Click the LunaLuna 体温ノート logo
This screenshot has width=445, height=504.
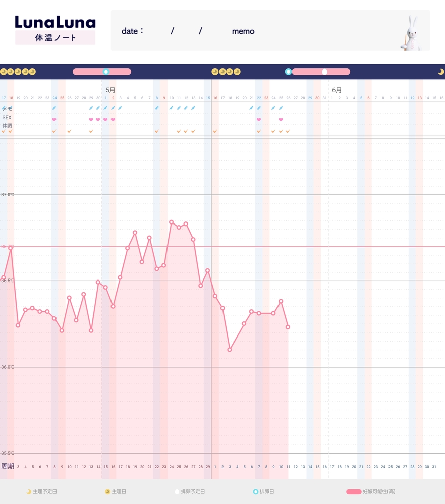pos(55,30)
